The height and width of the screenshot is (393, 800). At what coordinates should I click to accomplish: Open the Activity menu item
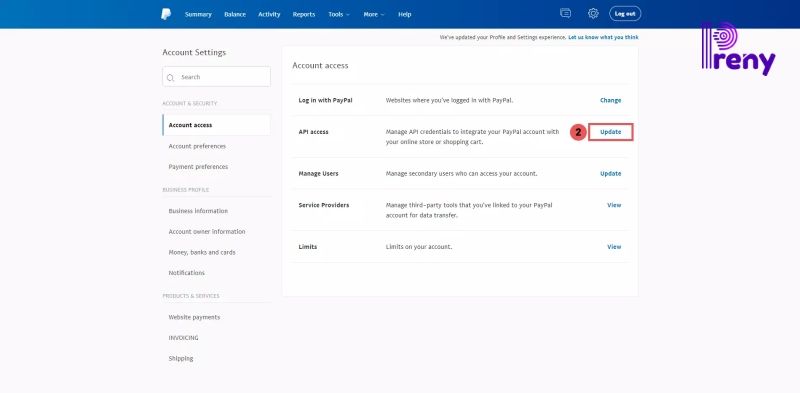269,14
